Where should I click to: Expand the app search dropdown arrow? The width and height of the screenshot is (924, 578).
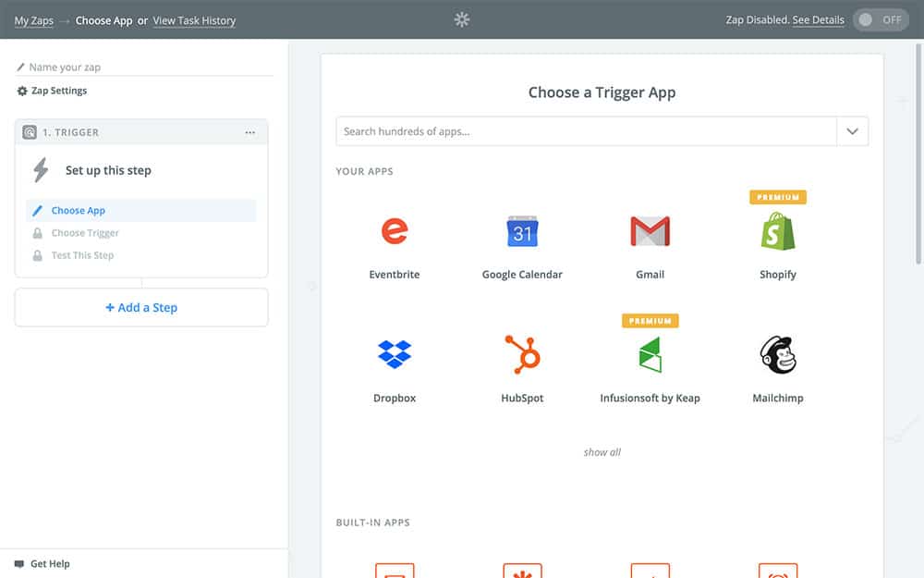[x=852, y=131]
